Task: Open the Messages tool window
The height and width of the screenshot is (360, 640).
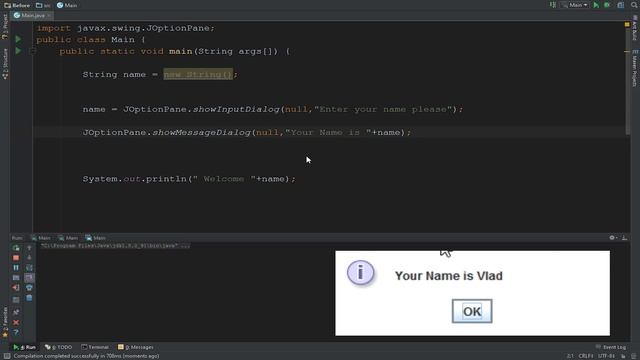Action: pyautogui.click(x=136, y=347)
